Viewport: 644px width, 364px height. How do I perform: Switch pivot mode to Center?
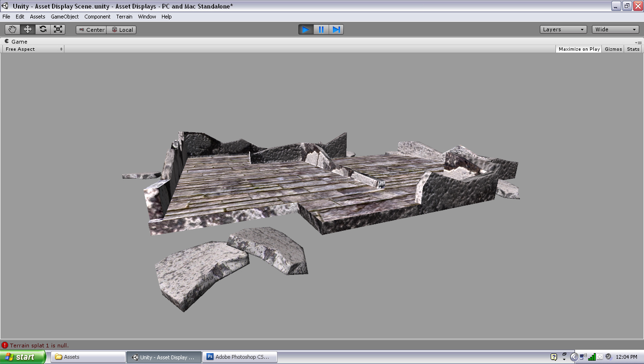pyautogui.click(x=91, y=29)
